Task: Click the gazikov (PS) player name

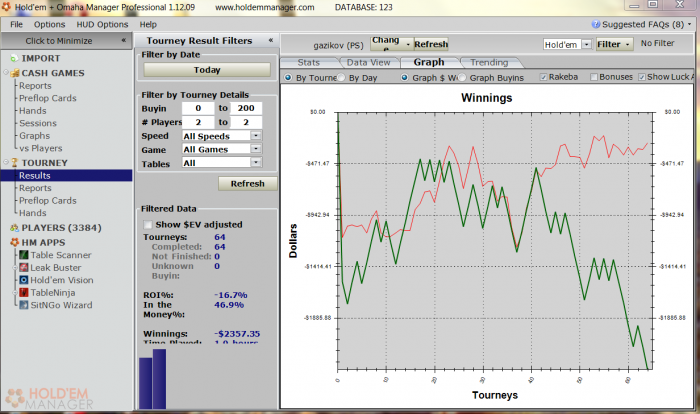Action: tap(338, 46)
